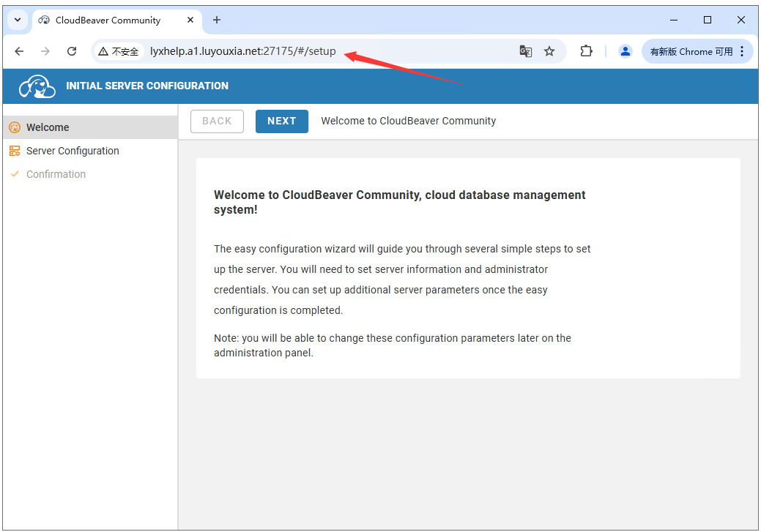761x532 pixels.
Task: Open the Chrome profile avatar
Action: tap(625, 51)
